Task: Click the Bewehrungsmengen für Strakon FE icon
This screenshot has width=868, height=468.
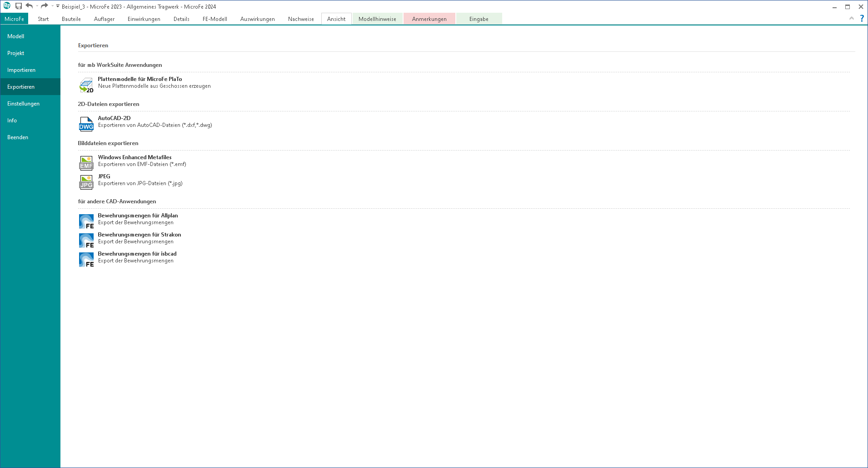Action: pos(86,241)
